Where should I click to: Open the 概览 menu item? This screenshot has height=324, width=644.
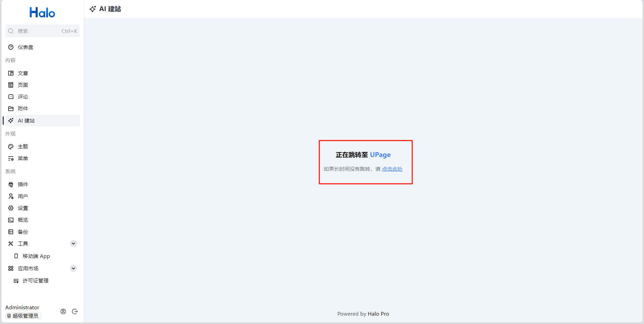pos(43,220)
